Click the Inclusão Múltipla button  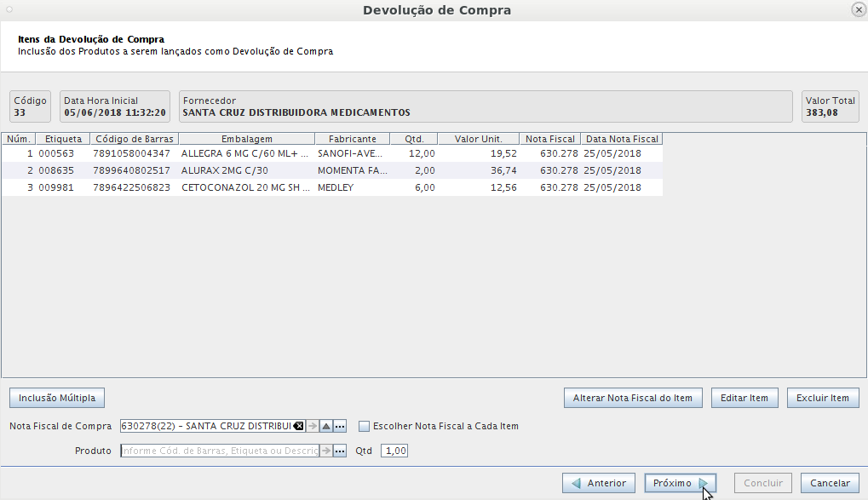57,398
